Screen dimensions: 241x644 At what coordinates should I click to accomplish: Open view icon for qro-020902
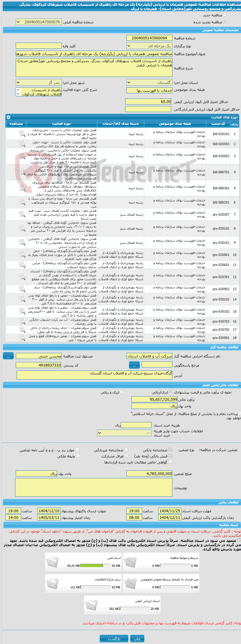[21, 289]
